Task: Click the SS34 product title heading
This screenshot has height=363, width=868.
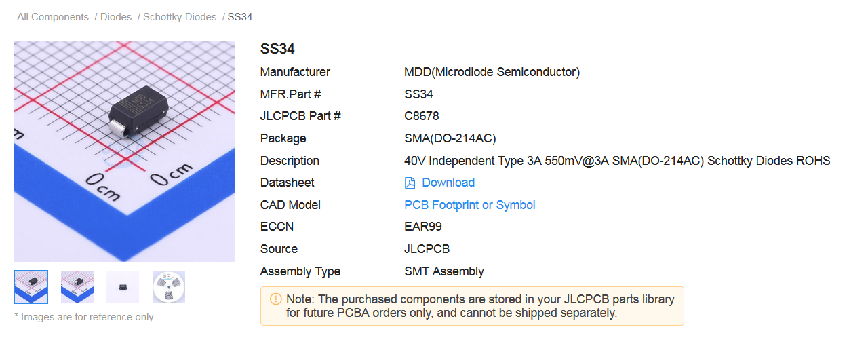Action: pos(277,49)
